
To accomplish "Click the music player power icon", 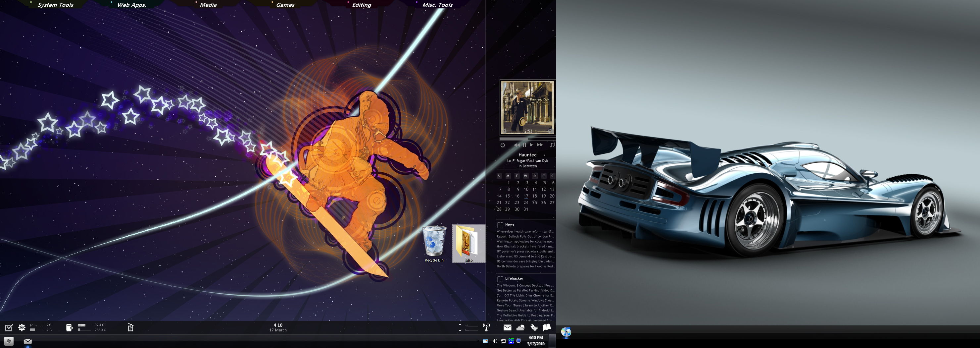I will coord(503,145).
